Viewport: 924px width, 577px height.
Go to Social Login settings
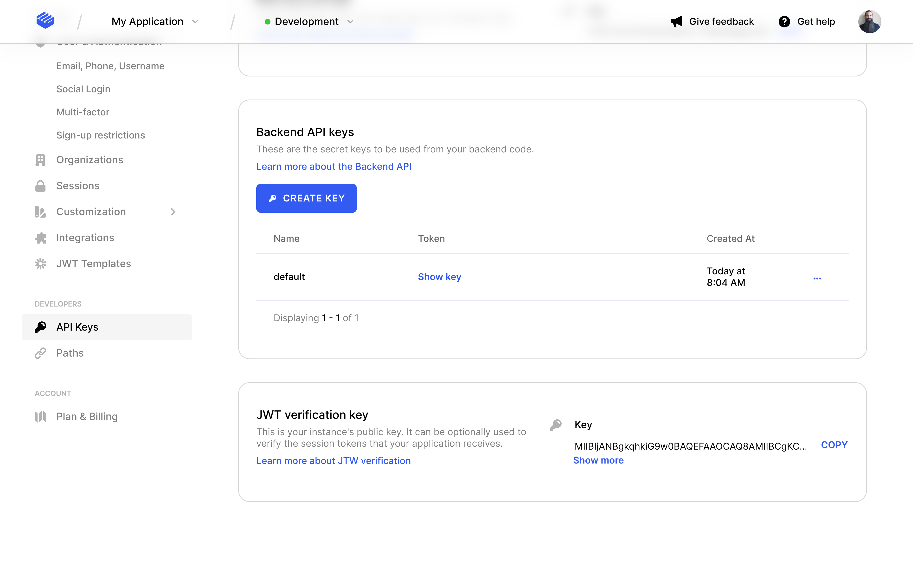(x=83, y=89)
